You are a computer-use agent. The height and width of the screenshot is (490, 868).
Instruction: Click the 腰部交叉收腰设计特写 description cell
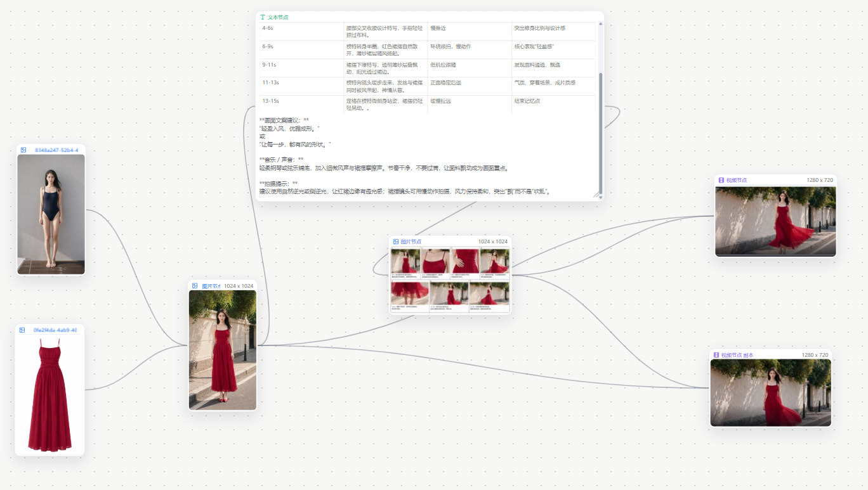point(386,32)
